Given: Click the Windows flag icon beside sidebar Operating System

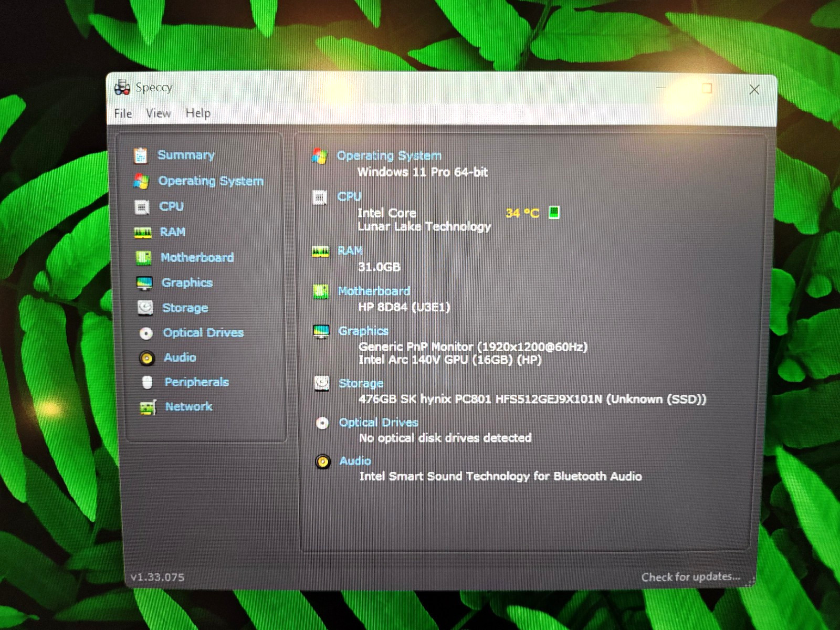Looking at the screenshot, I should pyautogui.click(x=141, y=181).
